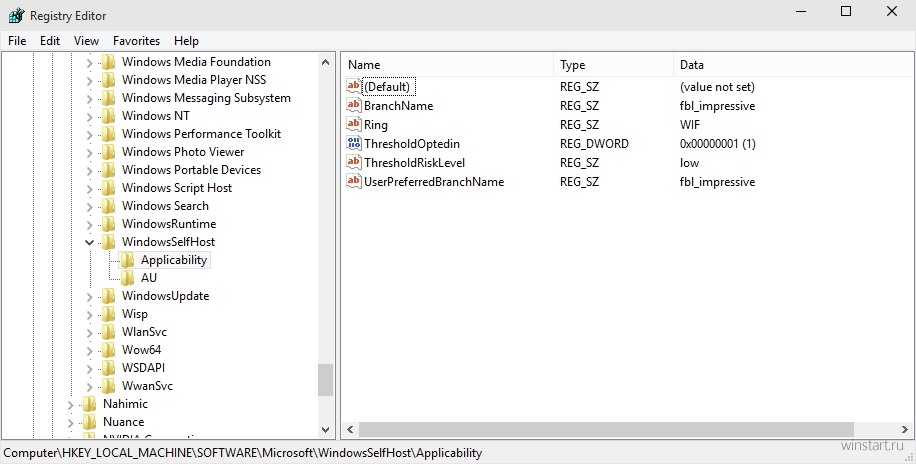Click the WindowsUpdate folder icon
Image resolution: width=916 pixels, height=464 pixels.
(x=109, y=296)
